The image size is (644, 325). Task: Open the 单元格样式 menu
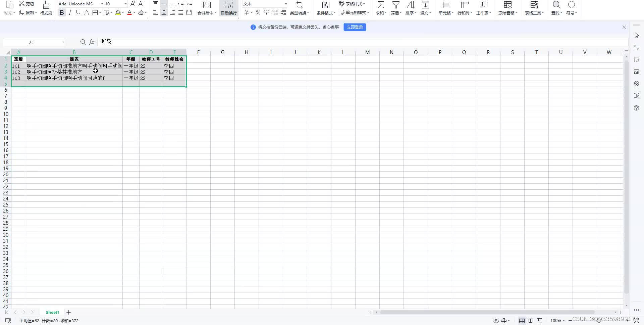(354, 13)
